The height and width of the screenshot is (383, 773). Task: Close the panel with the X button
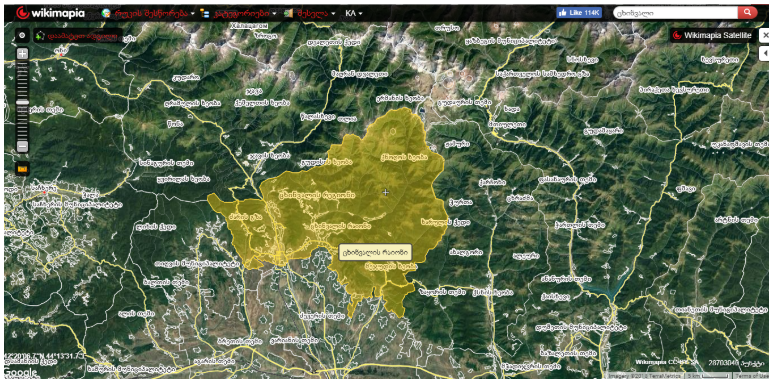[x=766, y=35]
